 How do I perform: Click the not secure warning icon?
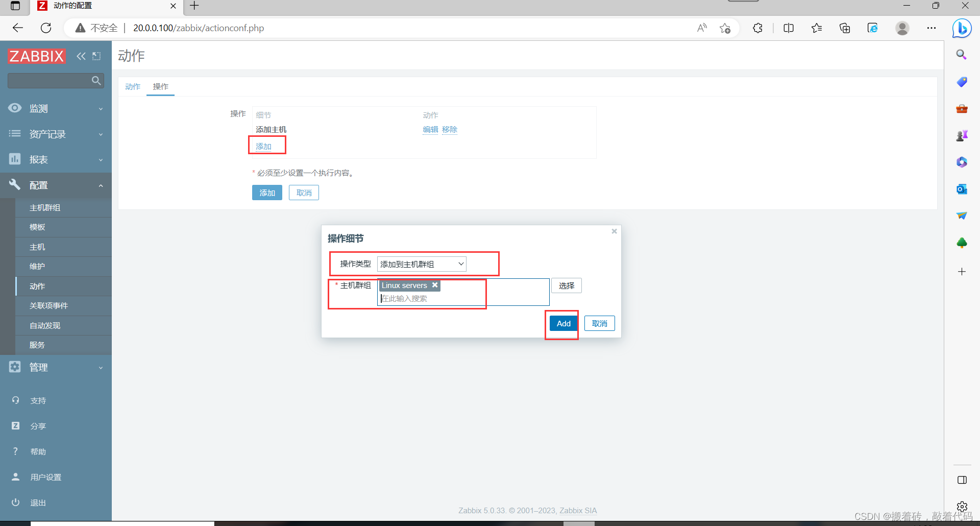coord(80,28)
